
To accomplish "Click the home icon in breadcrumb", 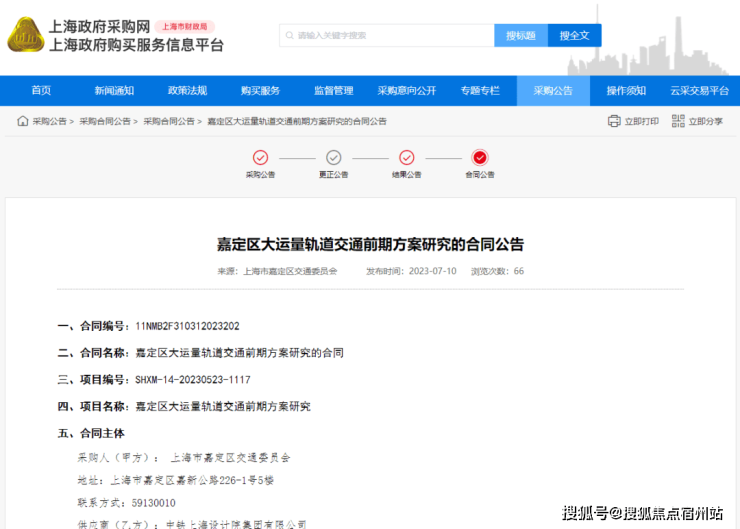I will click(x=22, y=121).
